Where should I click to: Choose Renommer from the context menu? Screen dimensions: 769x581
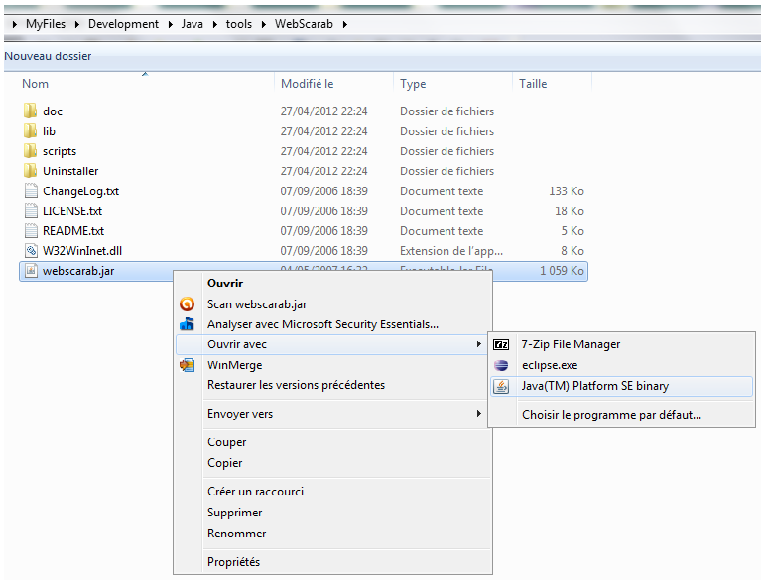click(x=333, y=533)
